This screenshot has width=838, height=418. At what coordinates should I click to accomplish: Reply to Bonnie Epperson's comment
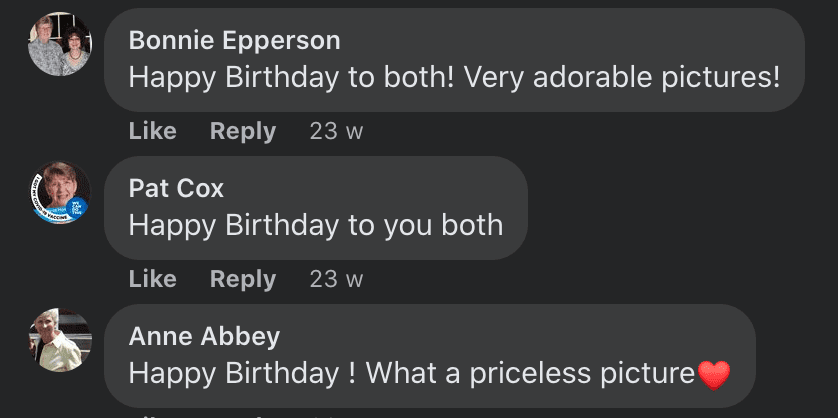[243, 131]
